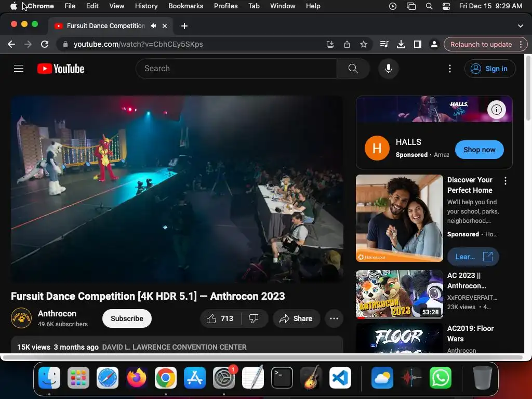Open a new tab
Screen dimensions: 532x399
click(184, 26)
